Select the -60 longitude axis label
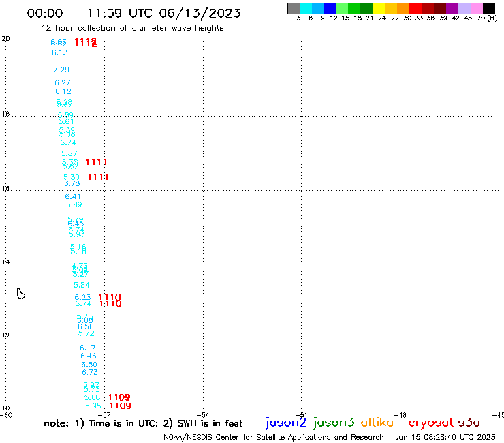The image size is (504, 443). pos(6,415)
